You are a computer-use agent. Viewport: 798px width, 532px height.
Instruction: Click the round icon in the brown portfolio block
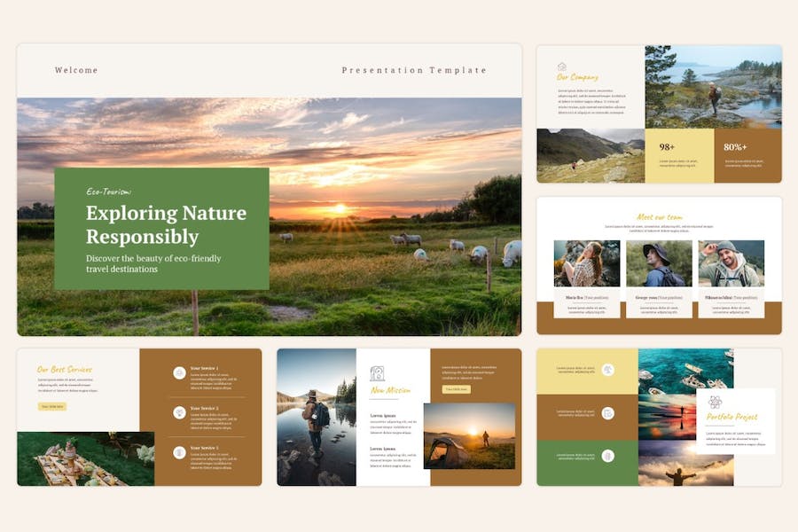coord(607,413)
